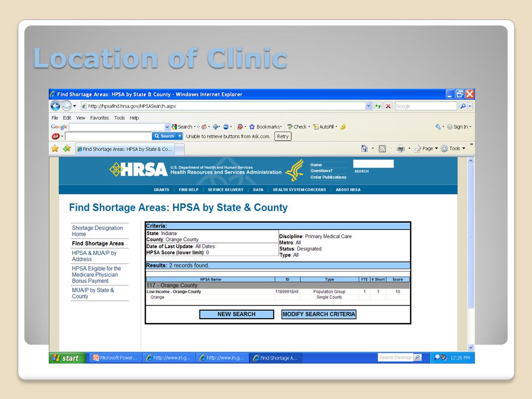The height and width of the screenshot is (399, 532).
Task: Expand the address bar history dropdown
Action: tap(369, 106)
